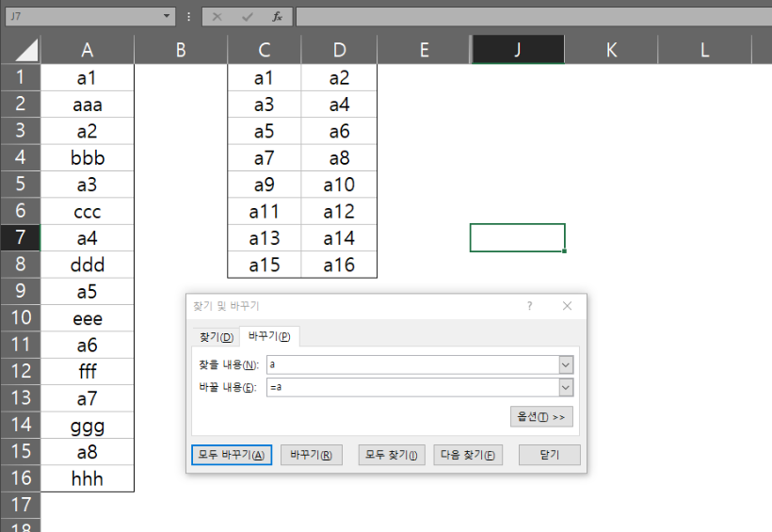Click cell containing a13
Image resolution: width=772 pixels, height=532 pixels.
click(265, 238)
